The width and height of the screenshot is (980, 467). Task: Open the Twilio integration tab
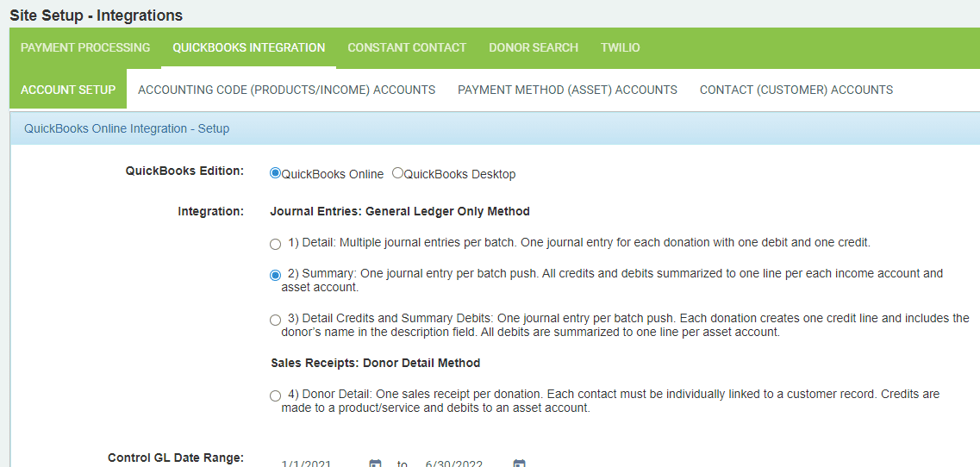pos(620,47)
